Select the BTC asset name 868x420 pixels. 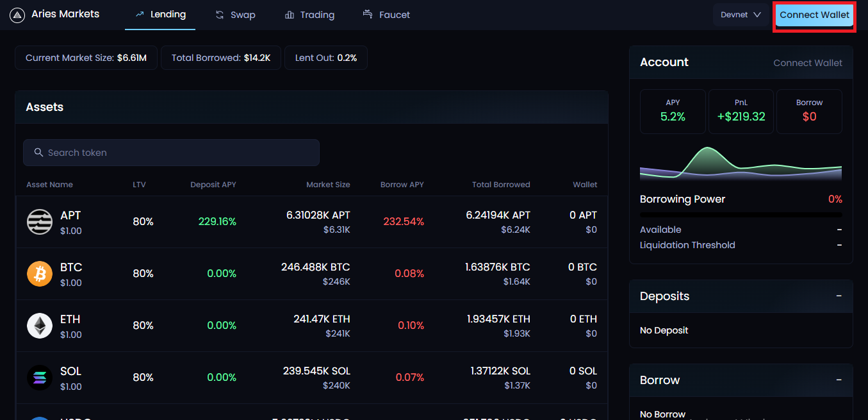tap(71, 267)
